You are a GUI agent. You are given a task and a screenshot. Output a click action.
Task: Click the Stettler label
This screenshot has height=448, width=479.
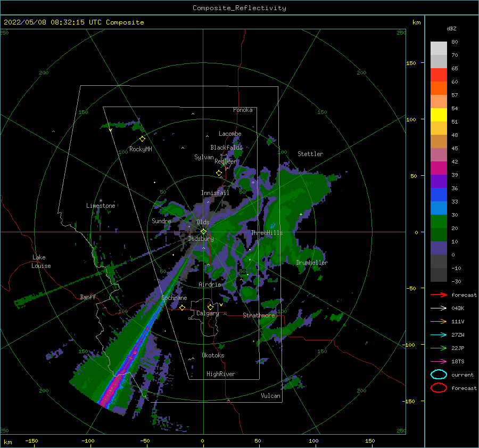(310, 154)
